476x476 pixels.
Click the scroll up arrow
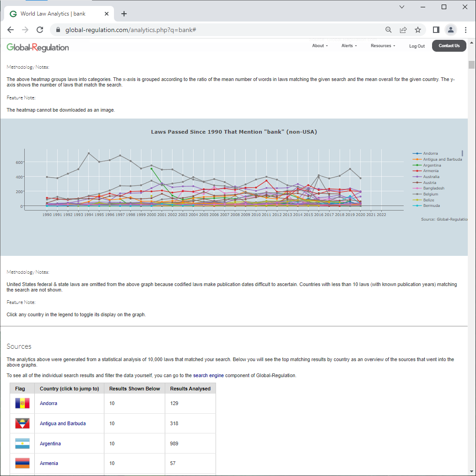pyautogui.click(x=471, y=43)
